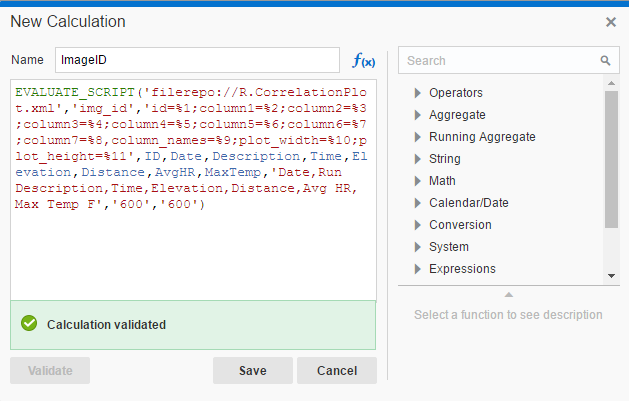
Task: Expand the Aggregate function category
Action: [418, 115]
